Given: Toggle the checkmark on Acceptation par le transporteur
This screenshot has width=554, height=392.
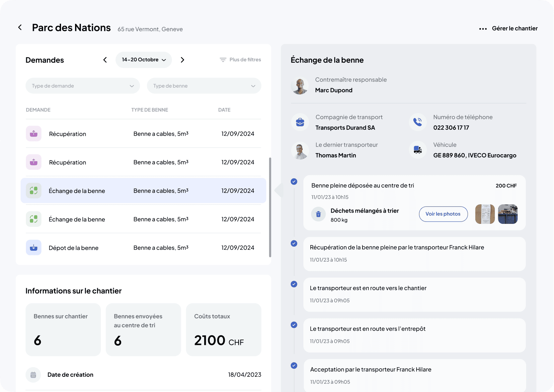Looking at the screenshot, I should pos(294,365).
